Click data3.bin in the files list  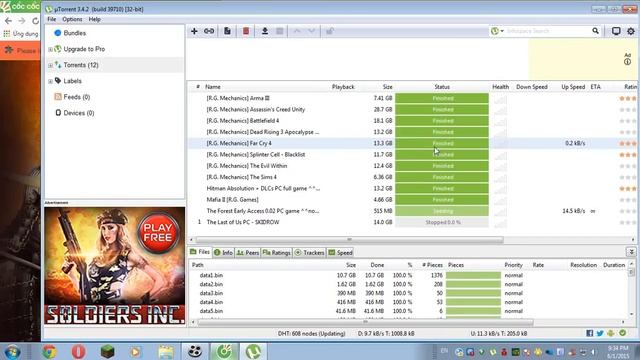pyautogui.click(x=211, y=293)
